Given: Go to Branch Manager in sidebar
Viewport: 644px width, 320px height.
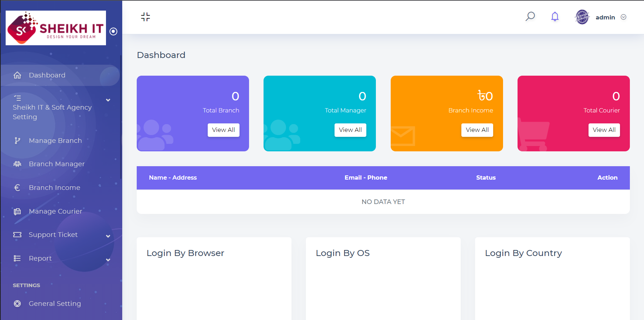Looking at the screenshot, I should [x=57, y=164].
